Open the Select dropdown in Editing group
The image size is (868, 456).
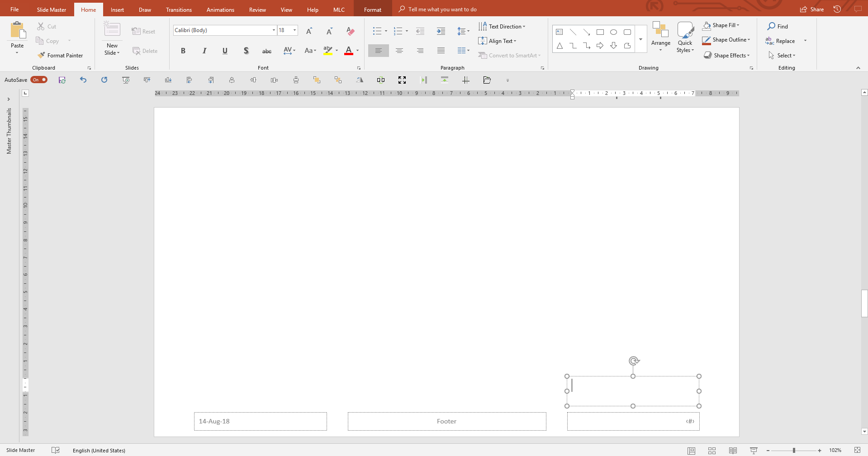[782, 55]
